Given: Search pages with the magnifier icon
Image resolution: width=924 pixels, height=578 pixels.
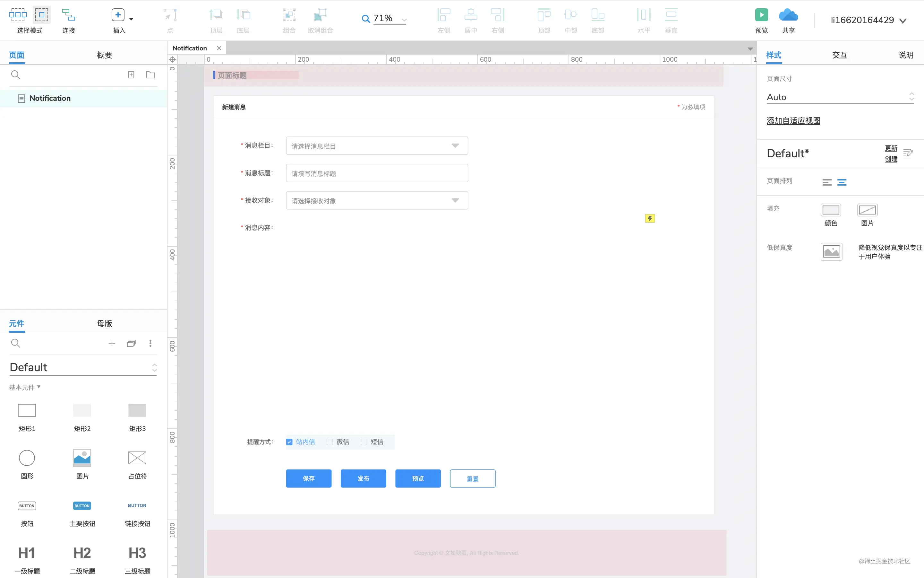Looking at the screenshot, I should (x=15, y=74).
